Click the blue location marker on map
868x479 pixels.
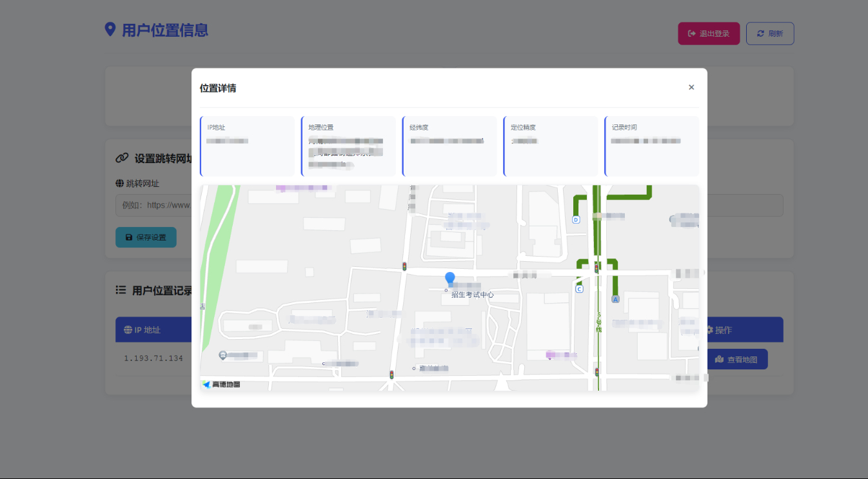[x=450, y=279]
